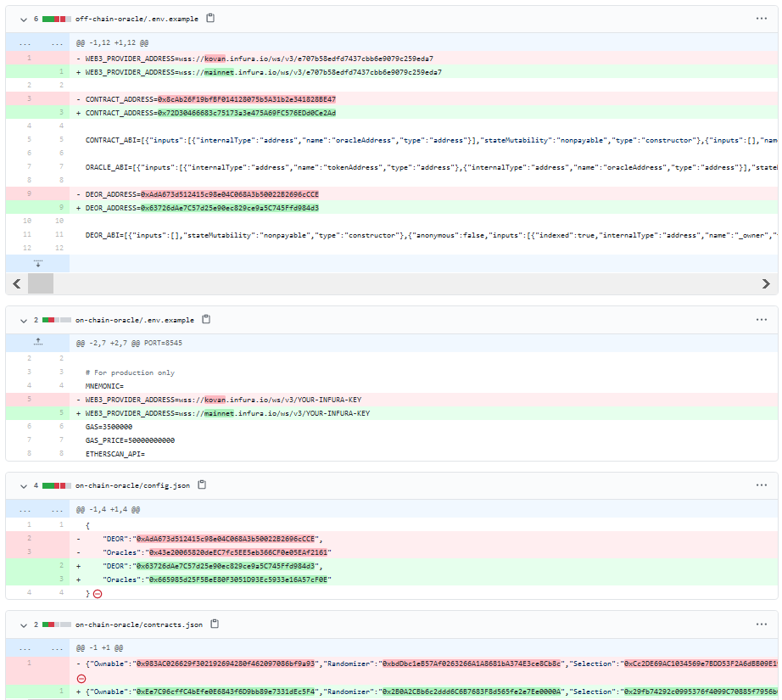Expand up above PORT=8545 hunk
This screenshot has width=782, height=700.
pos(38,342)
